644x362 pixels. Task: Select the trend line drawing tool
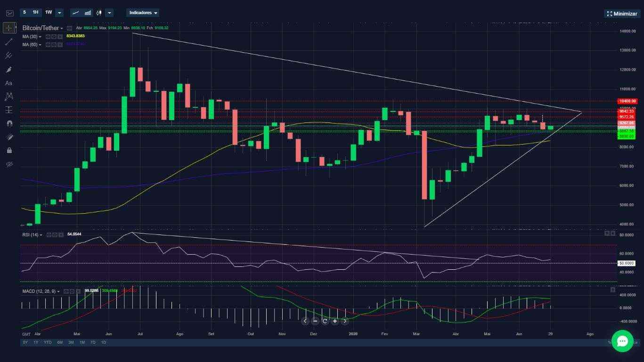[8, 42]
